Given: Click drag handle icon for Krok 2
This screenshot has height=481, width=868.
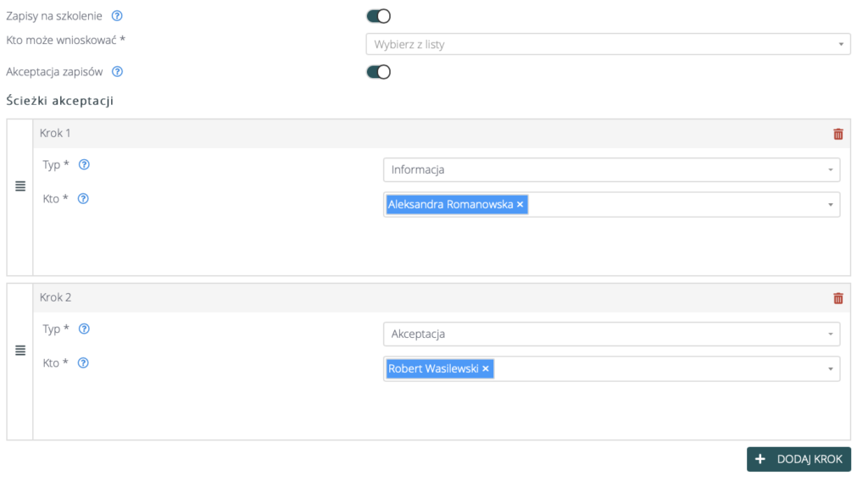Looking at the screenshot, I should [x=20, y=351].
